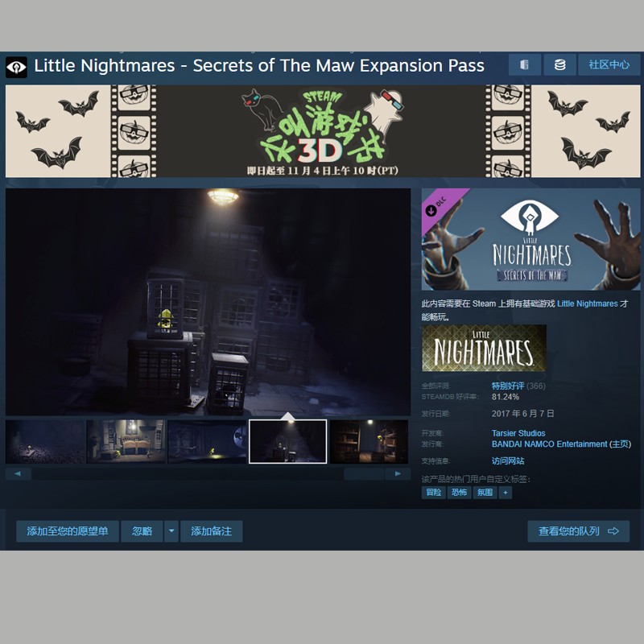The height and width of the screenshot is (644, 644).
Task: Click the right arrow of thumbnail scroller
Action: click(x=398, y=473)
